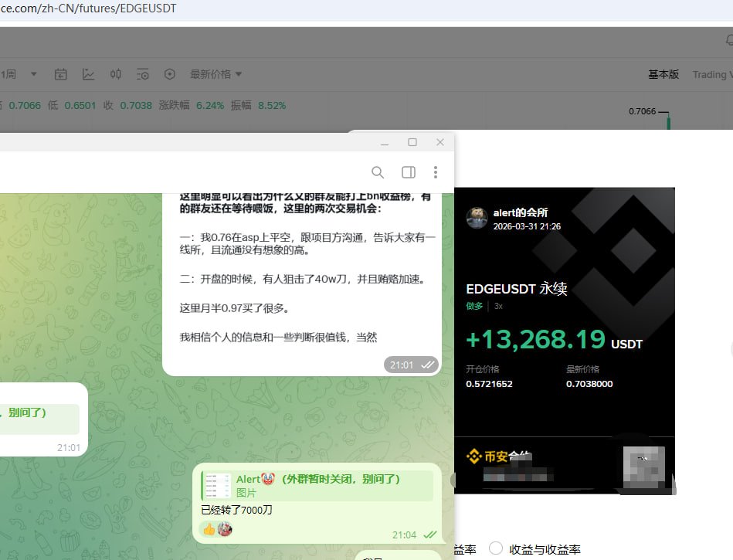Open image thumbnail in quoted reply

[218, 486]
